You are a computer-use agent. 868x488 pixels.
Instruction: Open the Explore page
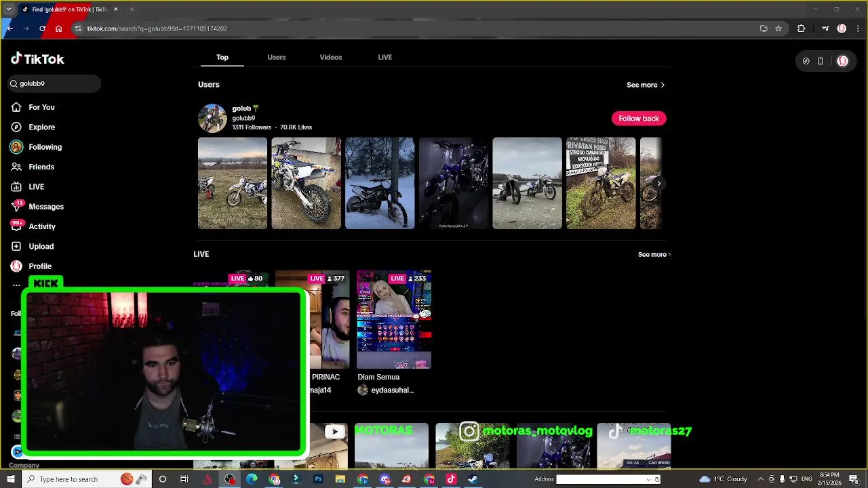click(x=33, y=127)
